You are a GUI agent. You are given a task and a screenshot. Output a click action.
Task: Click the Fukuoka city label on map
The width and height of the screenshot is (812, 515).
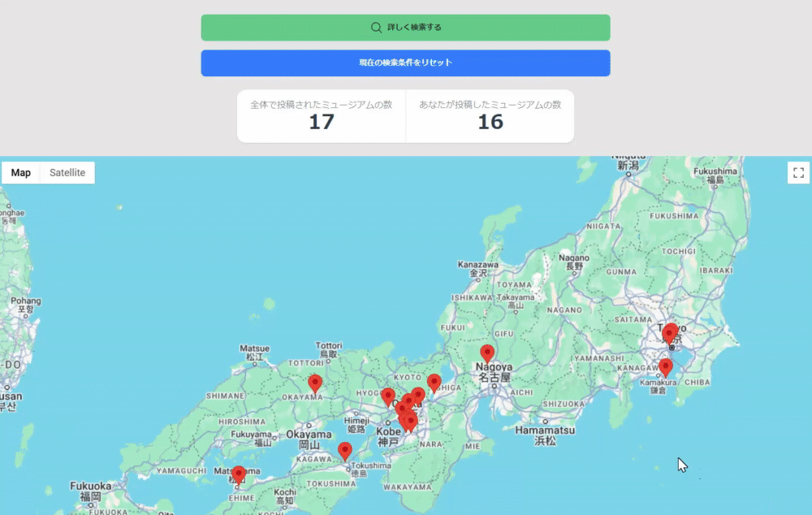pyautogui.click(x=91, y=491)
